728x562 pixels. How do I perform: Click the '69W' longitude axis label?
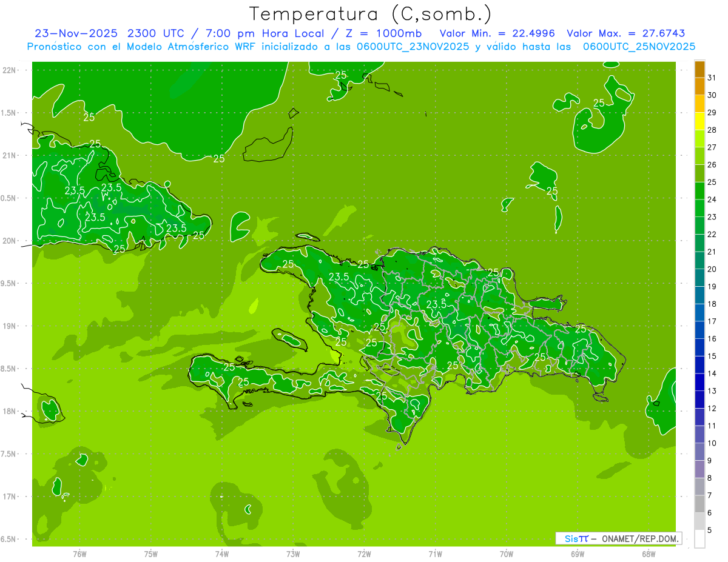pos(577,554)
